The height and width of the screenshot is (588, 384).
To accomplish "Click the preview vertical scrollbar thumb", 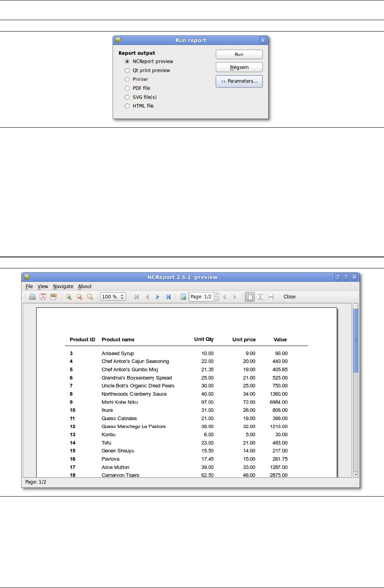I will pyautogui.click(x=356, y=341).
